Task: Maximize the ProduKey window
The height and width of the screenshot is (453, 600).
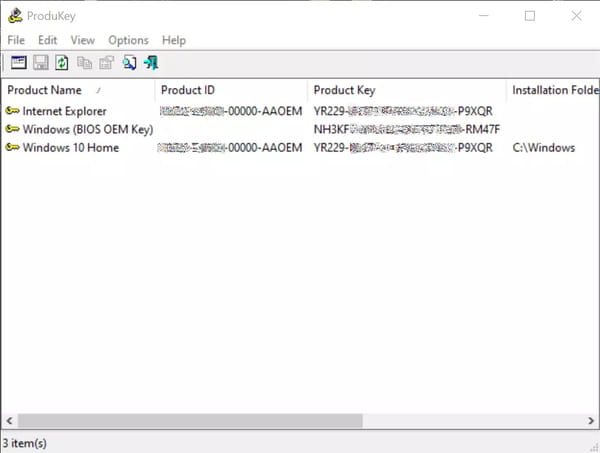Action: pos(530,16)
